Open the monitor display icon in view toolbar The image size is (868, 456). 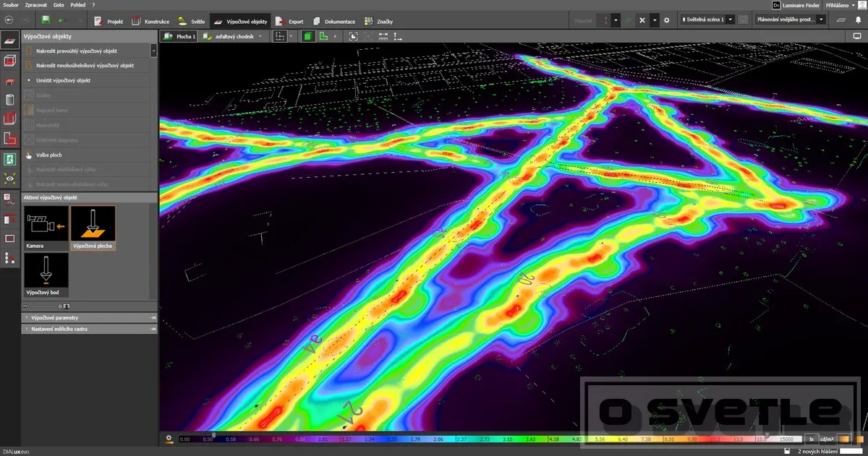(x=859, y=35)
